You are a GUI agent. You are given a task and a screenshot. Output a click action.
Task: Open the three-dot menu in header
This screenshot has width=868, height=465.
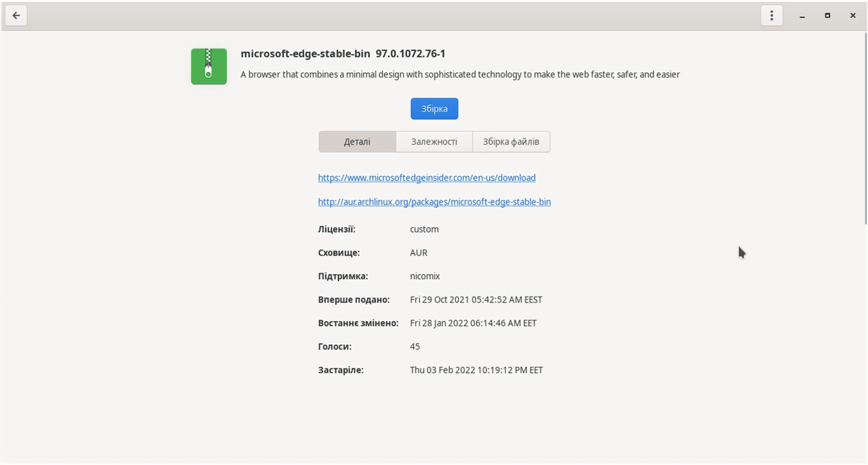772,15
